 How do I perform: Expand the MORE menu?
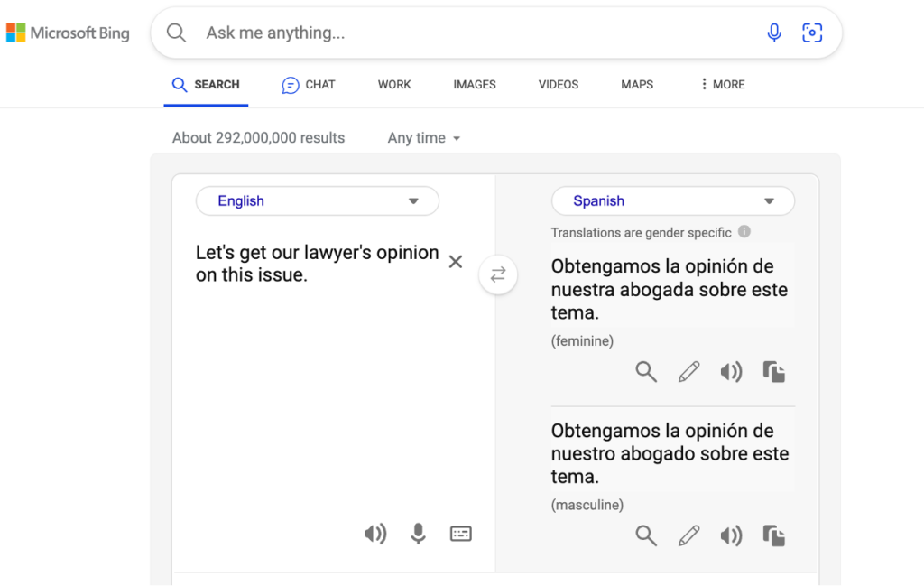pos(721,84)
